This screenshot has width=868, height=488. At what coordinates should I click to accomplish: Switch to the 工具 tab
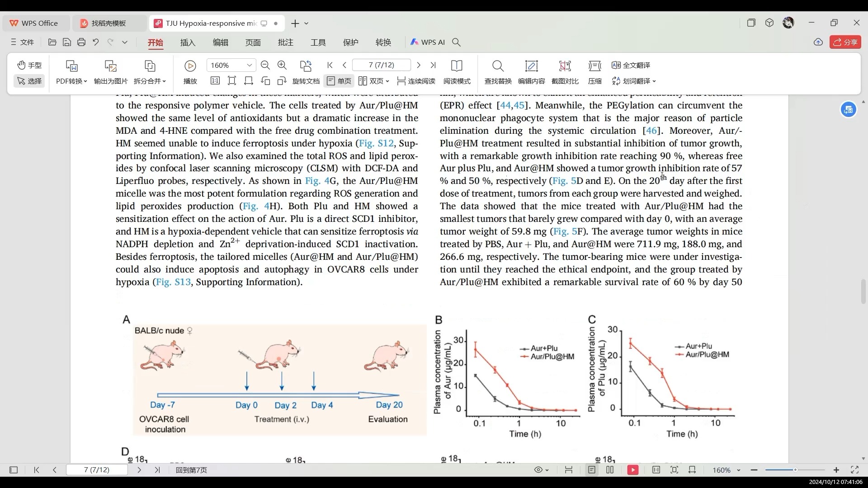tap(318, 42)
